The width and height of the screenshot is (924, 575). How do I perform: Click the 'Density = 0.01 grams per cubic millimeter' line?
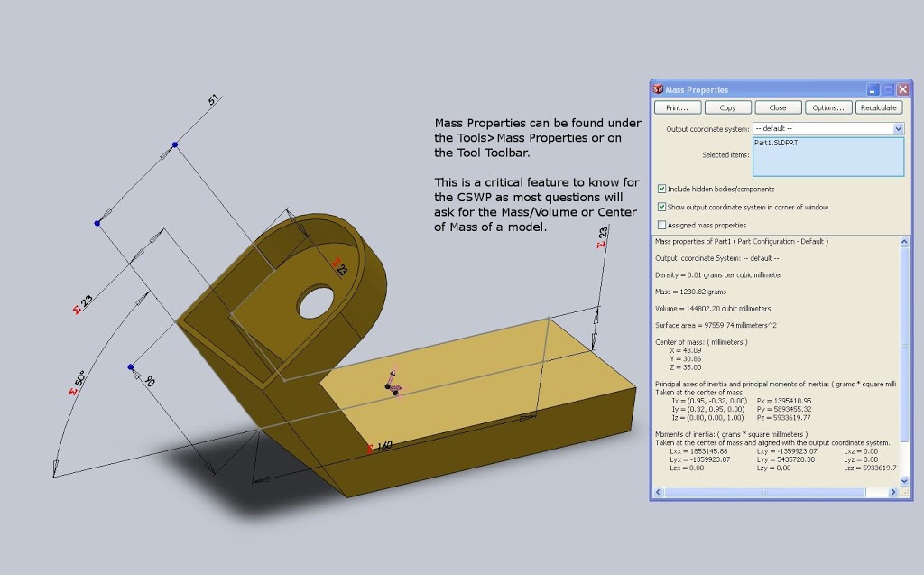(x=718, y=274)
